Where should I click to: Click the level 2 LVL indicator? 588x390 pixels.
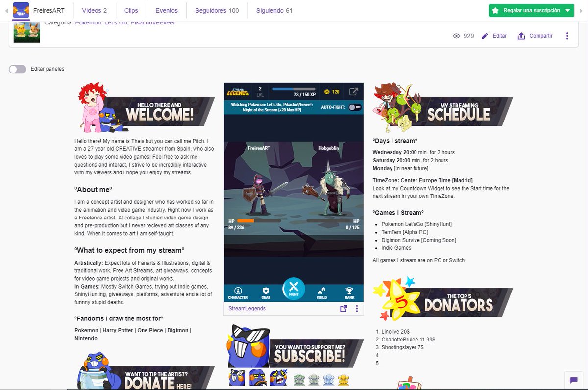click(260, 92)
